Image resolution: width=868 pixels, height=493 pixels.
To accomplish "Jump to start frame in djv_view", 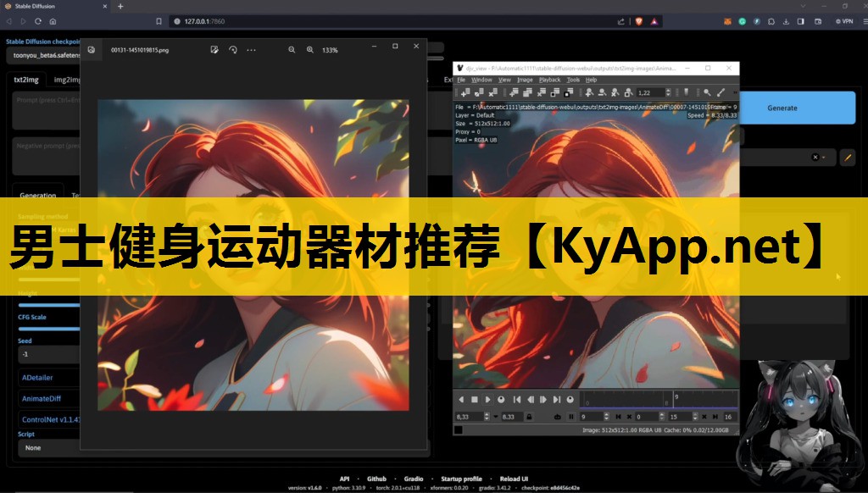I will point(517,400).
